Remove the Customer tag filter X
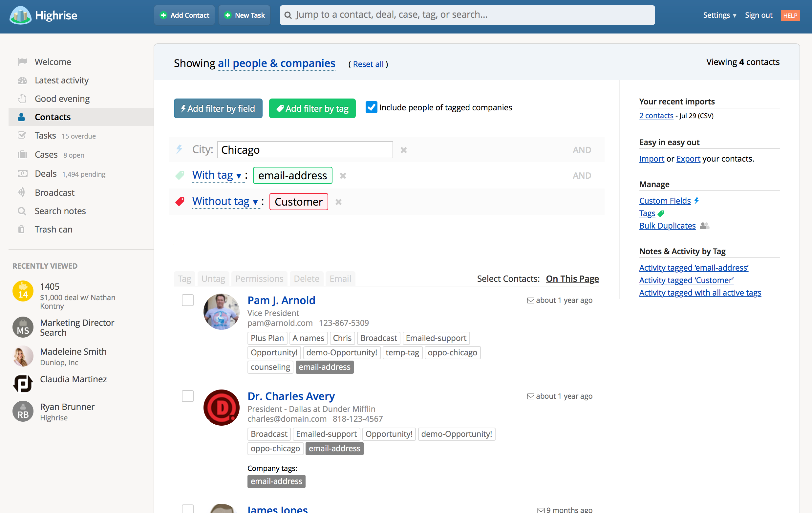Screen dimensions: 812x513 coord(339,202)
